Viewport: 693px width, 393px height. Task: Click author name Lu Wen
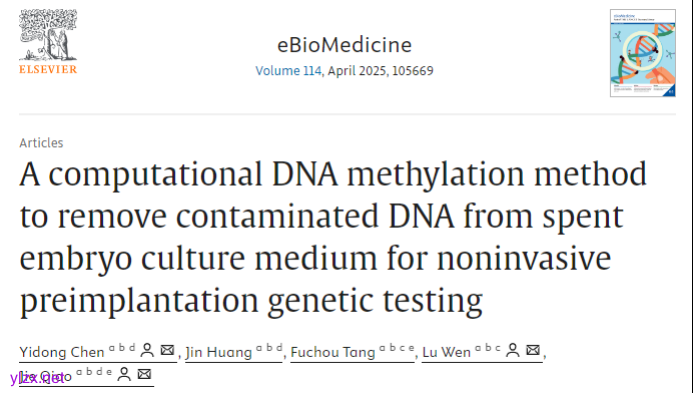[446, 352]
